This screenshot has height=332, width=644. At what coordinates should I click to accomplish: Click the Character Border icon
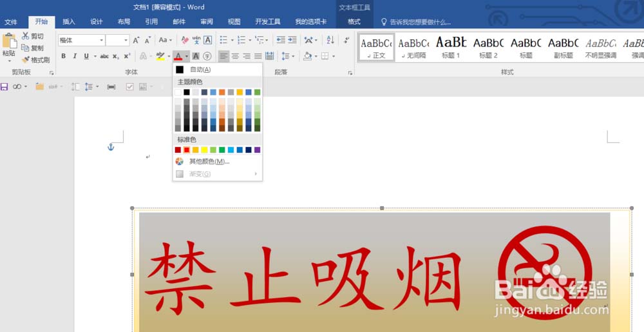[208, 40]
